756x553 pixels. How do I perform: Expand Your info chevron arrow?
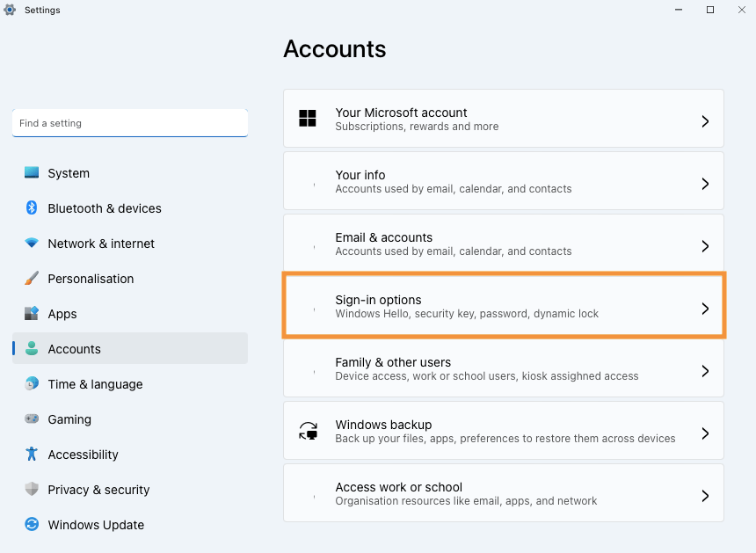705,184
